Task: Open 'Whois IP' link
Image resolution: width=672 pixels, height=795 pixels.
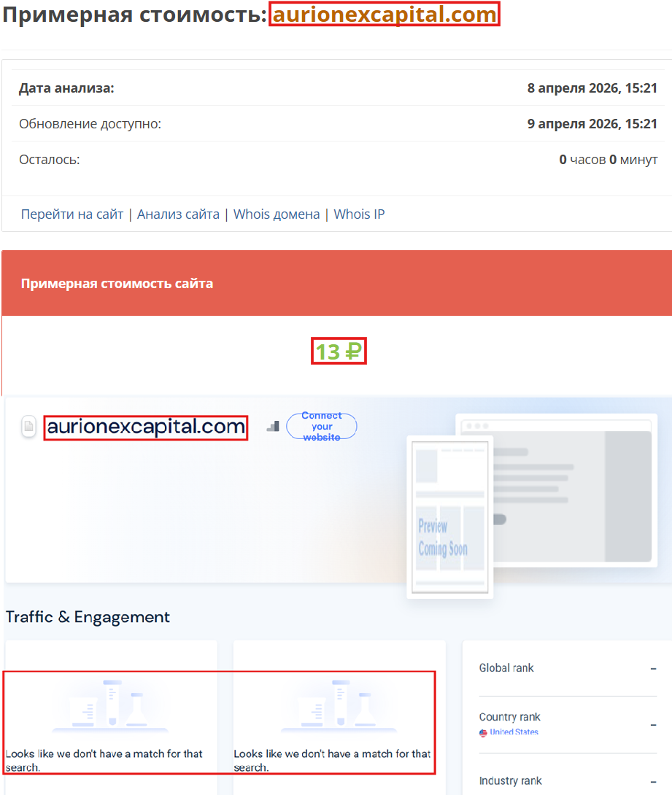Action: 358,214
